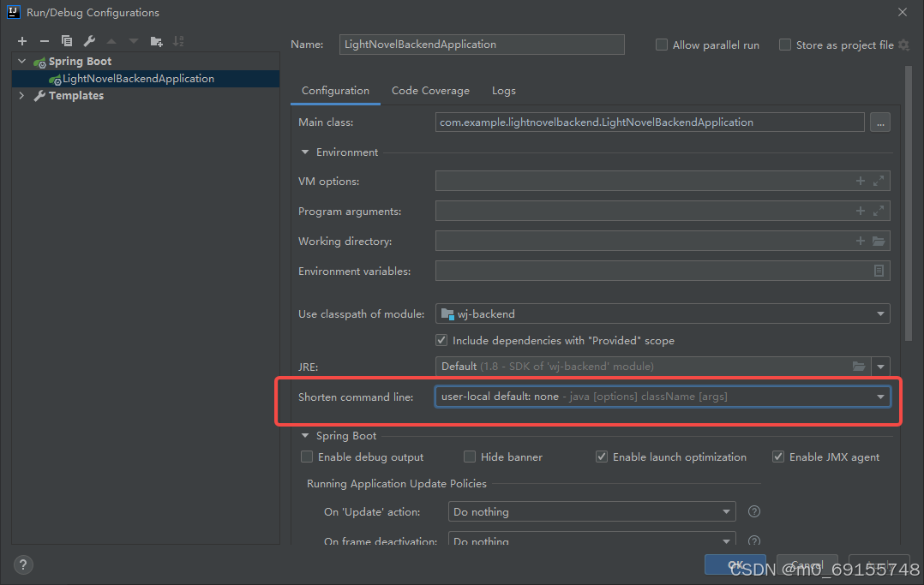Screen dimensions: 924x585
Task: Open the Shorten command line dropdown
Action: pos(879,396)
